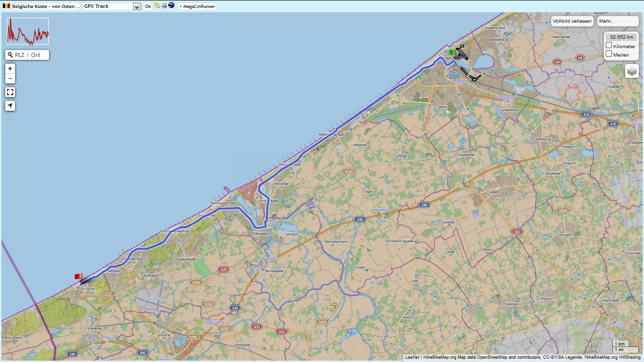
Task: Open the MegaCmRunner link
Action: pos(198,7)
